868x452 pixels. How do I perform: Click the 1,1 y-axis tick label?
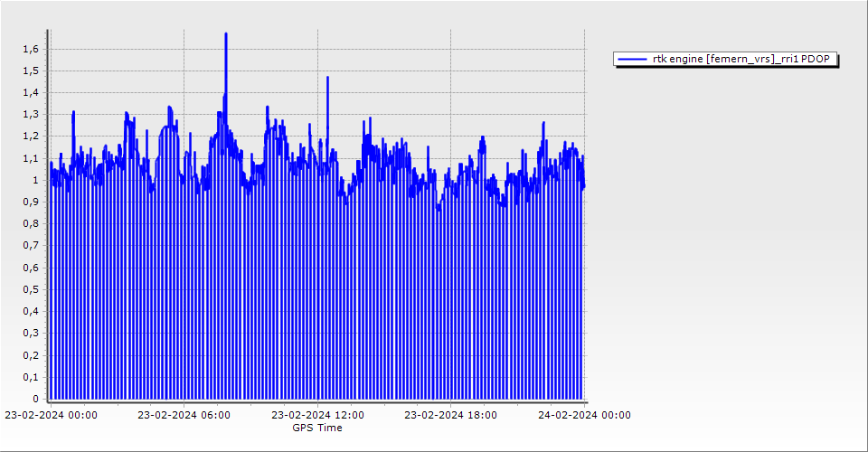[33, 158]
